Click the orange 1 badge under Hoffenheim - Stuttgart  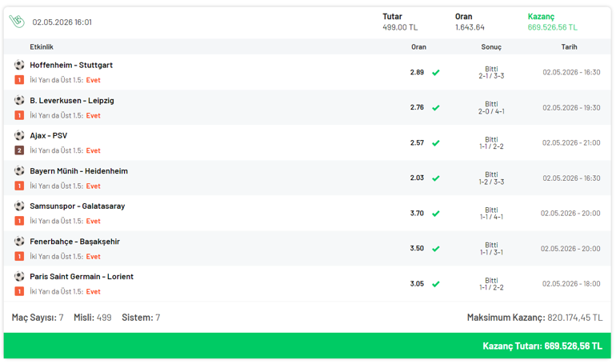tap(19, 80)
